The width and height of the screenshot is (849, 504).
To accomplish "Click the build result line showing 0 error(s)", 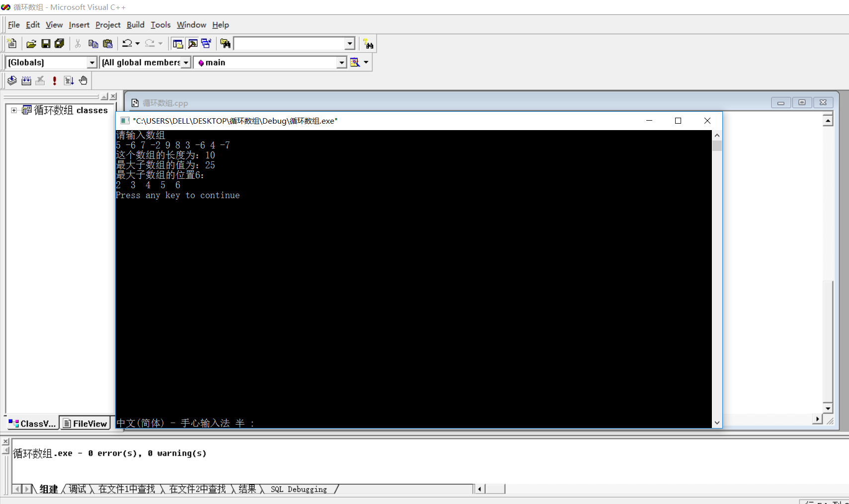I will pos(110,453).
